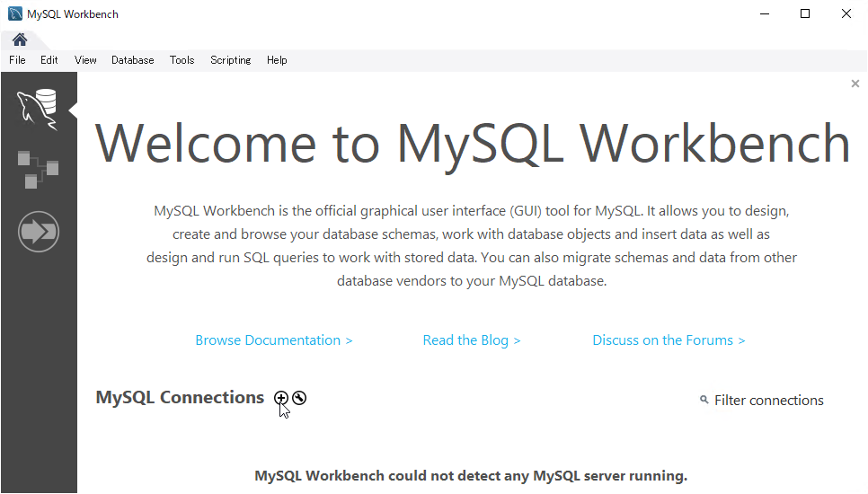The image size is (868, 494).
Task: Go to Discuss on the Forums link
Action: (669, 340)
